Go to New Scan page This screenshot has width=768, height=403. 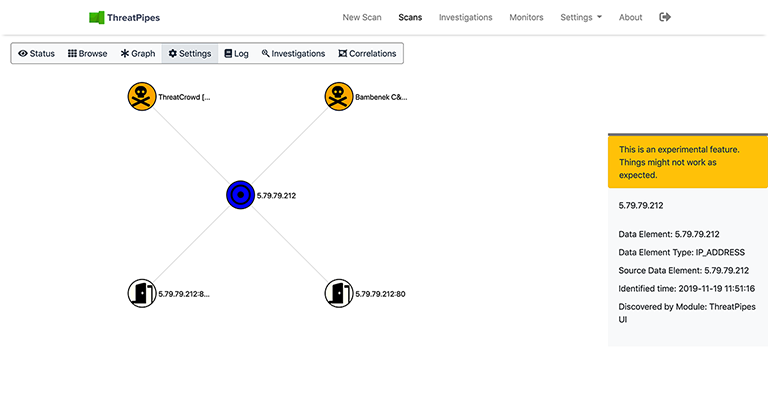pyautogui.click(x=362, y=17)
